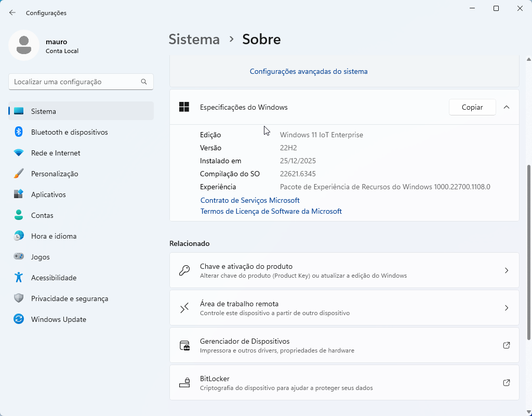The height and width of the screenshot is (416, 532).
Task: Click the Sobre page title
Action: 261,39
